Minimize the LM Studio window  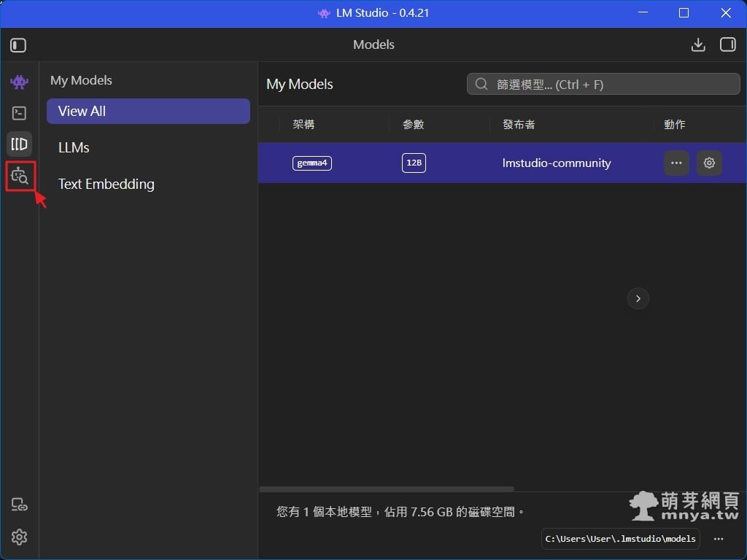point(643,13)
